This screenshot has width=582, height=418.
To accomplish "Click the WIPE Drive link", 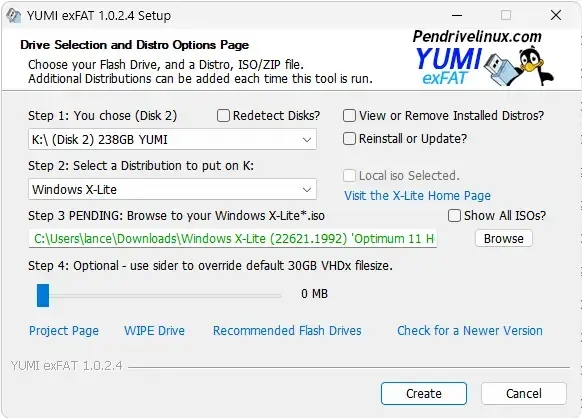I will [x=154, y=330].
